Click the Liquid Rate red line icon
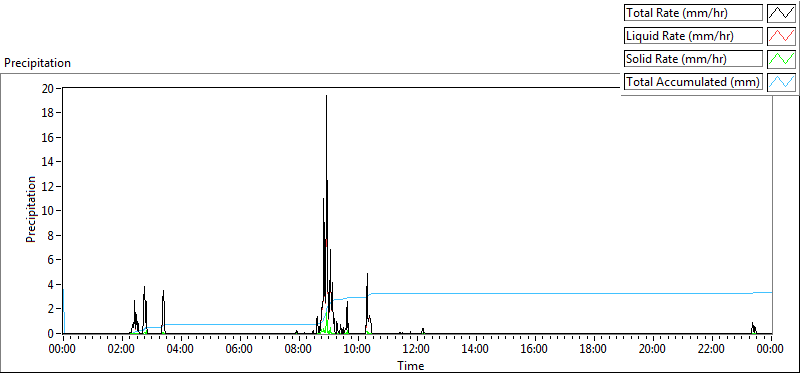This screenshot has width=800, height=373. [781, 36]
